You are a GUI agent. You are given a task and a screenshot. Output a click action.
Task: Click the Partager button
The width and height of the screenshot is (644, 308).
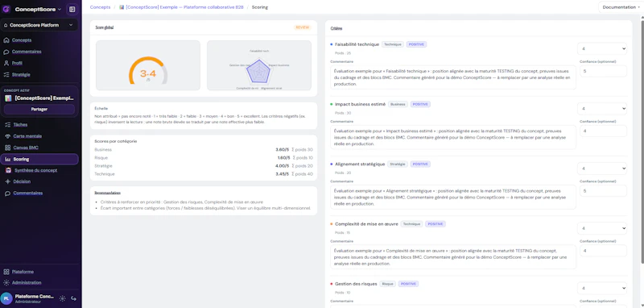coord(39,110)
